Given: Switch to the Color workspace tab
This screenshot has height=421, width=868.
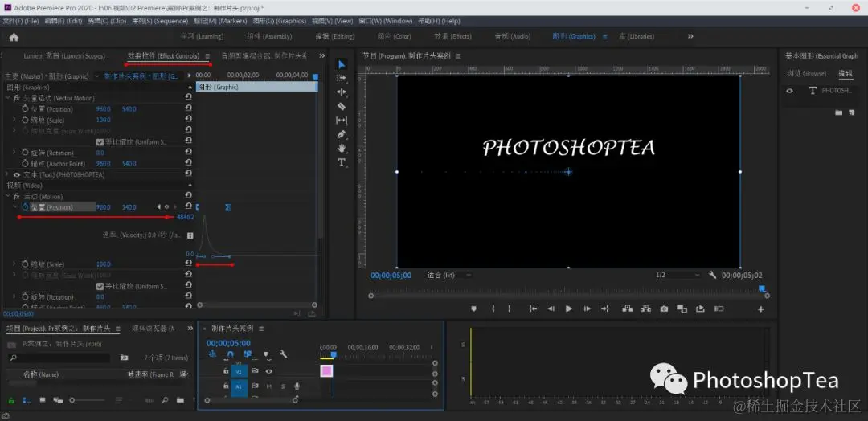Looking at the screenshot, I should pos(394,36).
